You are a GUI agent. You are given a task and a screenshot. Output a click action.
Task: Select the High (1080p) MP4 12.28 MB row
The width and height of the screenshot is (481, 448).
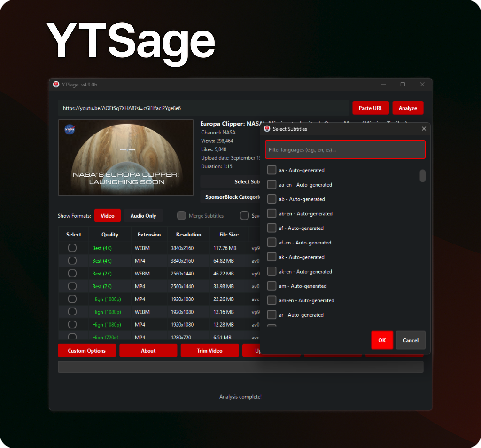pyautogui.click(x=72, y=324)
